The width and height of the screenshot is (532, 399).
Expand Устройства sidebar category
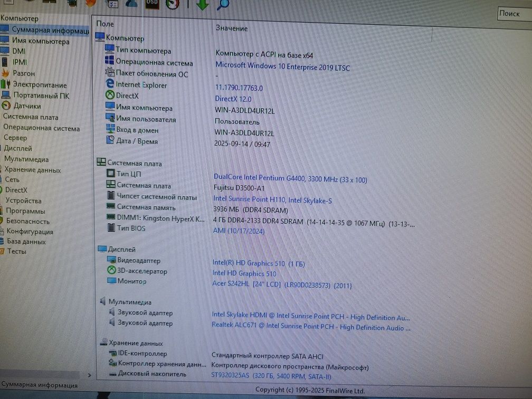point(23,201)
